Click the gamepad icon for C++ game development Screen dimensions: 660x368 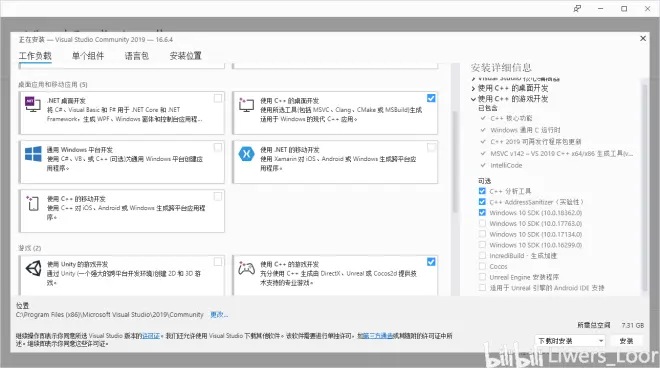tap(246, 268)
